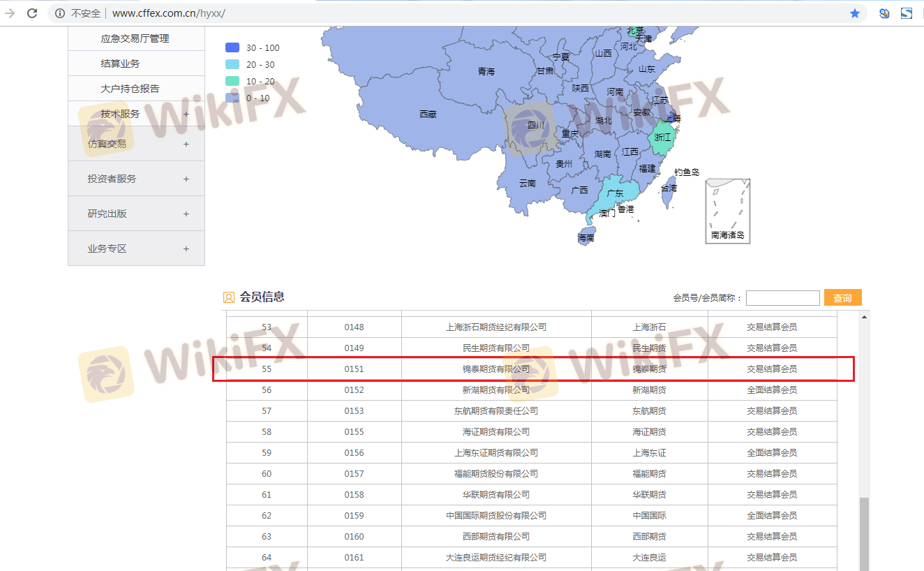Expand the 研究出版 sidebar section
This screenshot has height=571, width=924.
tap(186, 214)
